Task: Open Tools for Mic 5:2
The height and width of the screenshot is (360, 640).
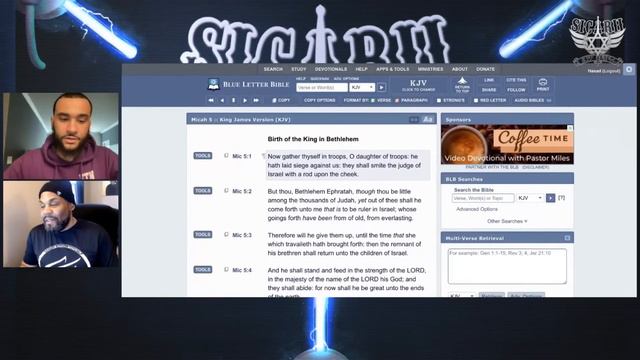Action: [203, 191]
